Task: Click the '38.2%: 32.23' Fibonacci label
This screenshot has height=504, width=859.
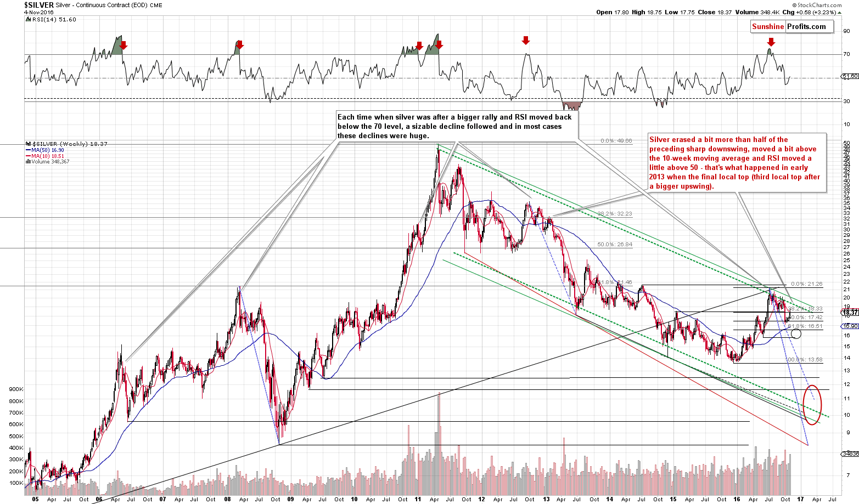Action: coord(614,214)
